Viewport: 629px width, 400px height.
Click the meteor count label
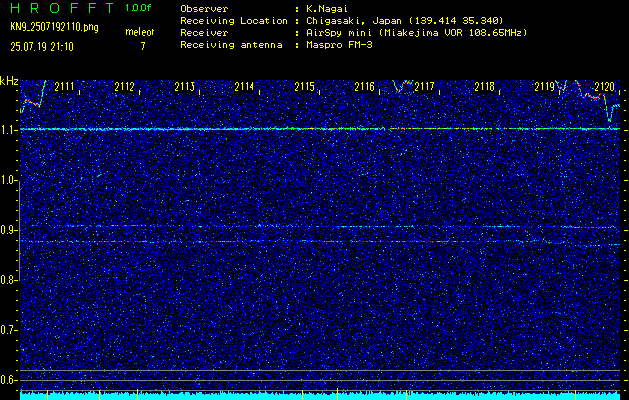[140, 32]
